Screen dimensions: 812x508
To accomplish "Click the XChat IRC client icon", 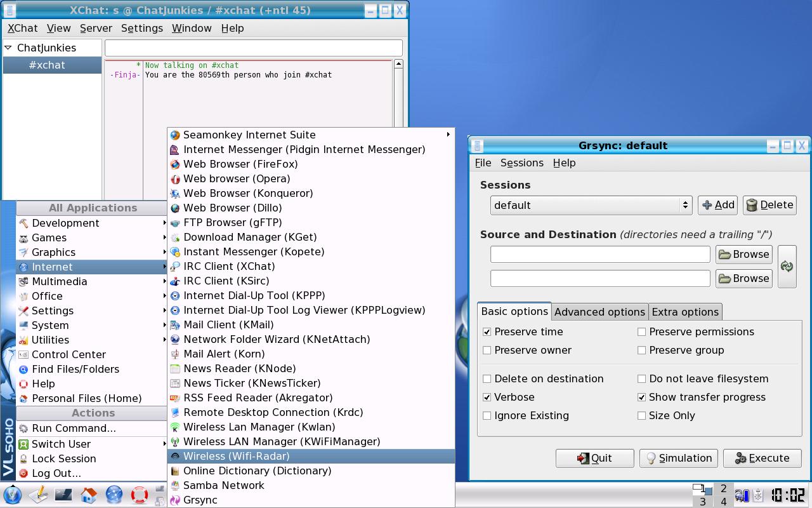I will [175, 266].
